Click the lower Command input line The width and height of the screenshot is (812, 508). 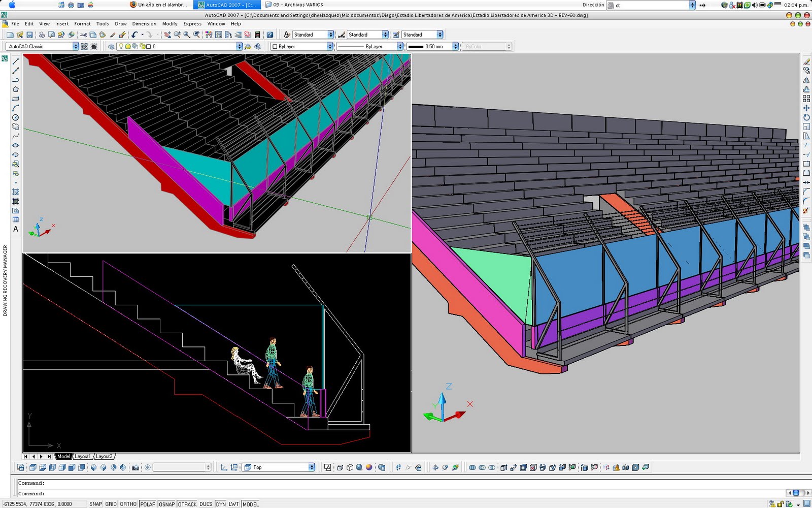click(401, 493)
